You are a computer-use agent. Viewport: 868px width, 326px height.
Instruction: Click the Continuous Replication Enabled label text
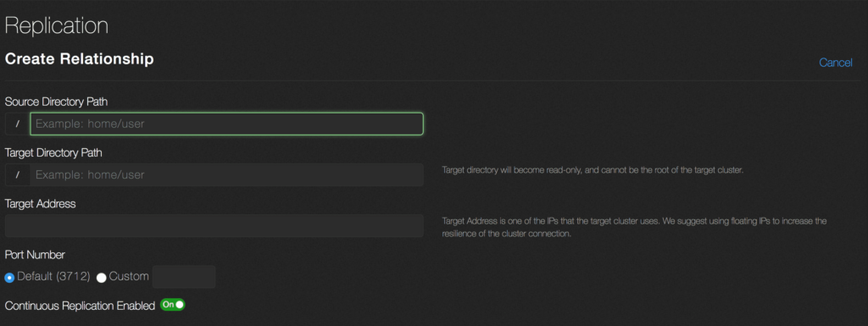80,306
